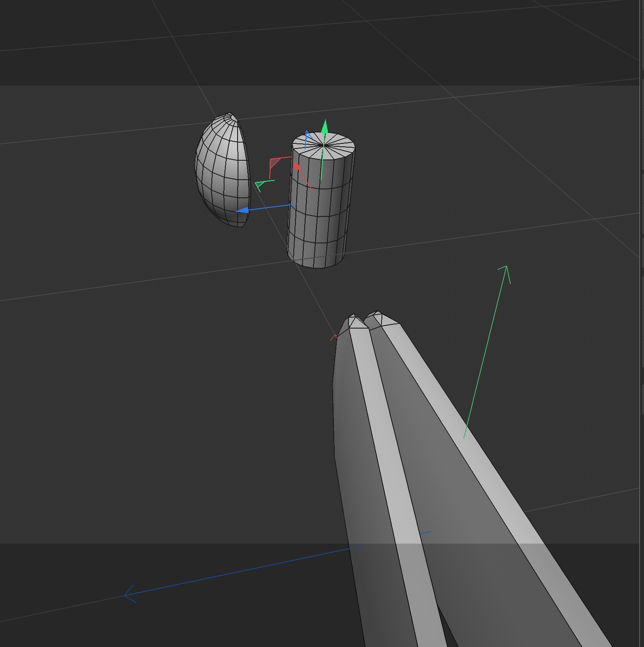This screenshot has height=647, width=644.
Task: Click the solid blue Z-axis arrow handle
Action: (242, 210)
